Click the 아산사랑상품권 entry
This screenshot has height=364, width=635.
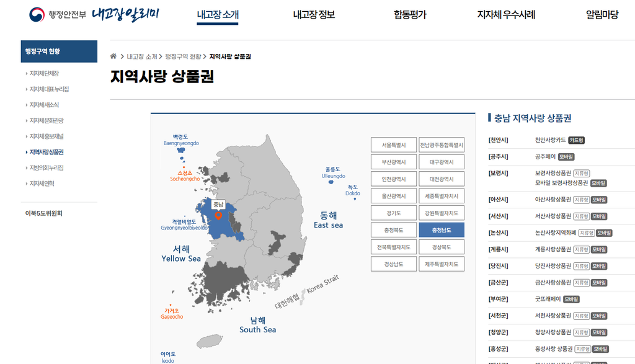click(x=553, y=200)
